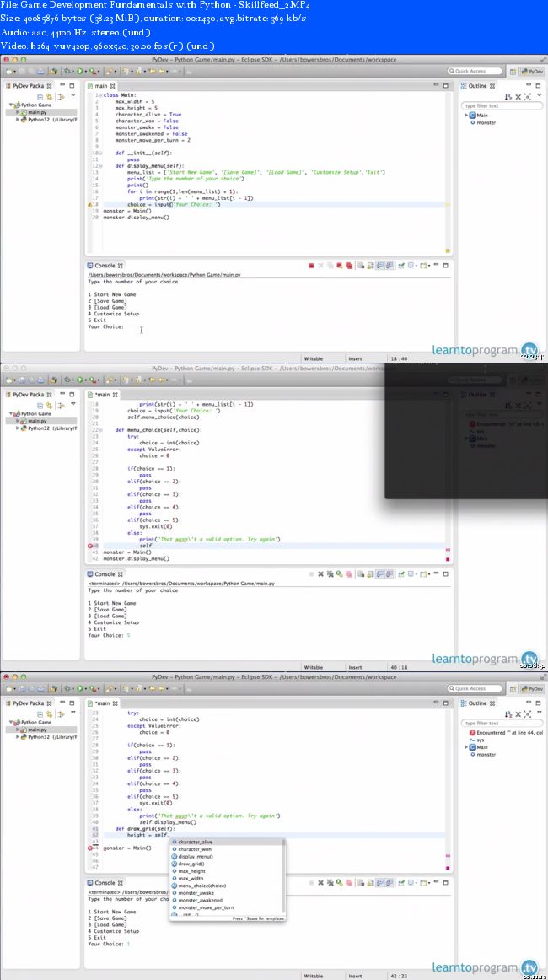Click Display Selected Console icon in top frame Console
This screenshot has width=548, height=980.
click(411, 266)
